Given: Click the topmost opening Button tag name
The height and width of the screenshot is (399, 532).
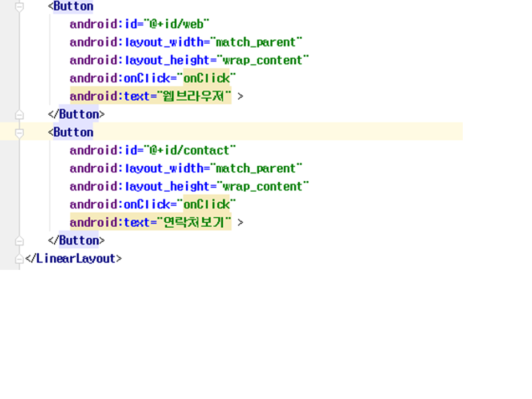Looking at the screenshot, I should click(73, 7).
